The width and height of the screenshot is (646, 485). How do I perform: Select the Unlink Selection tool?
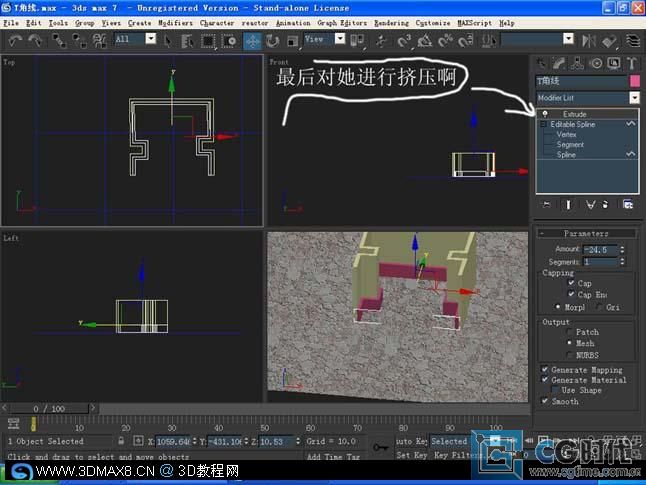click(x=79, y=40)
